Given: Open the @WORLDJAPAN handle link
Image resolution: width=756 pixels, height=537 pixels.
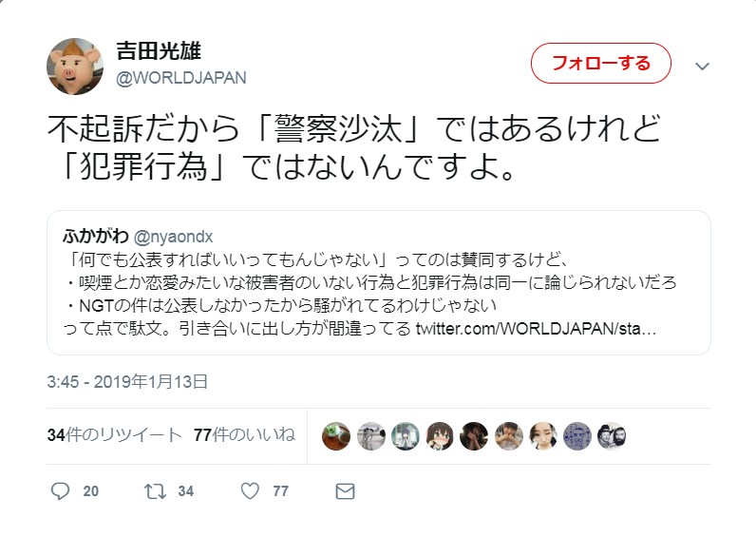Looking at the screenshot, I should tap(181, 78).
